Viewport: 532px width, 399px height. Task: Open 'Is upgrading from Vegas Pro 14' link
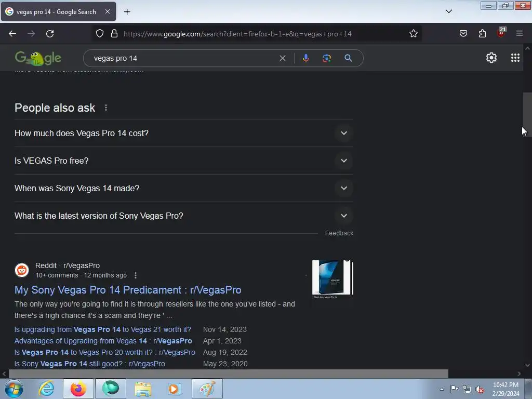click(103, 329)
